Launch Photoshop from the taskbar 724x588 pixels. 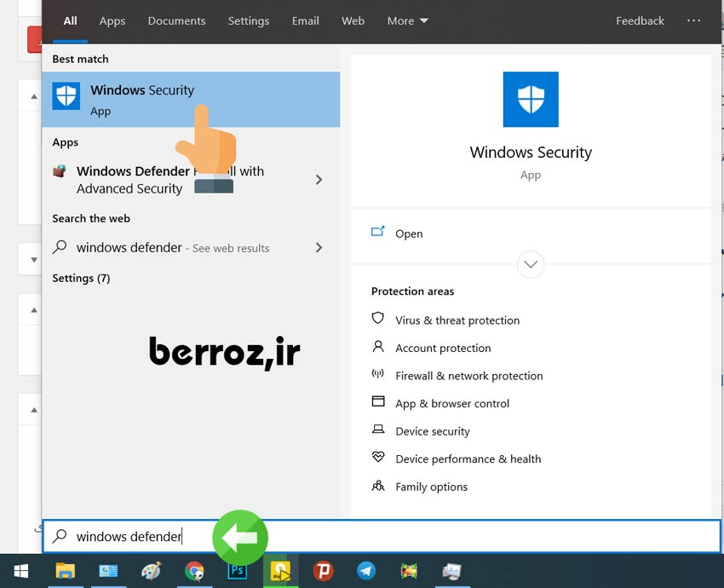pyautogui.click(x=237, y=570)
